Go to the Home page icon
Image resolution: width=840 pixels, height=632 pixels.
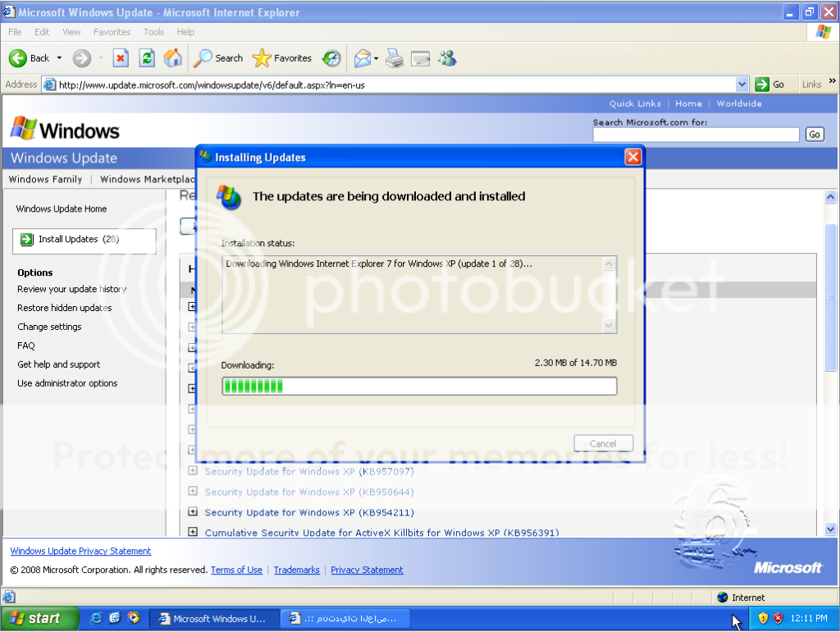pyautogui.click(x=172, y=58)
